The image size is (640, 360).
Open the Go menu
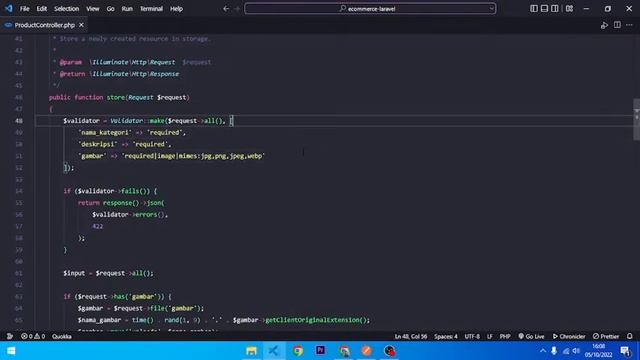110,9
